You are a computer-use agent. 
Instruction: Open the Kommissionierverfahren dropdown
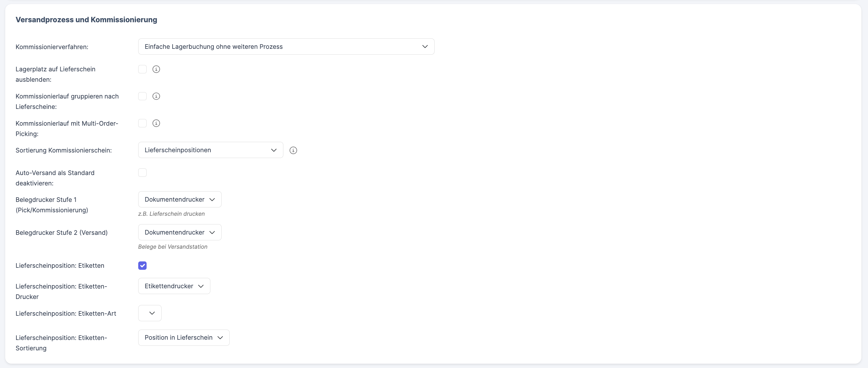click(x=286, y=47)
